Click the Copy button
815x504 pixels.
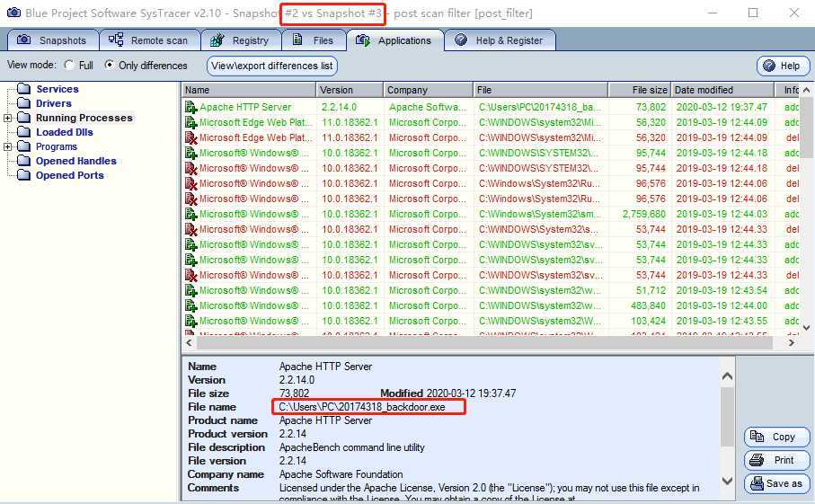coord(777,437)
